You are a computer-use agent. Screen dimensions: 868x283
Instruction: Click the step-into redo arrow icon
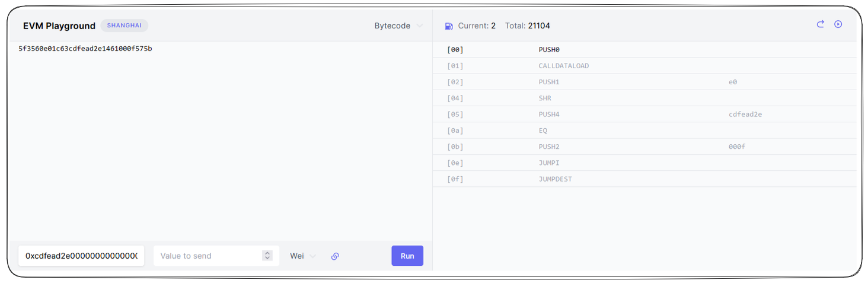tap(821, 24)
